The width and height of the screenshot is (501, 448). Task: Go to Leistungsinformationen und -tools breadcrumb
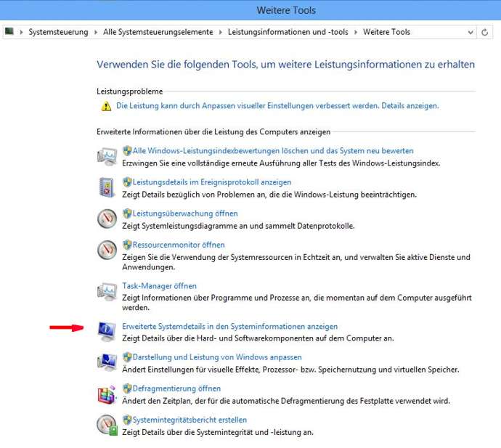(288, 32)
